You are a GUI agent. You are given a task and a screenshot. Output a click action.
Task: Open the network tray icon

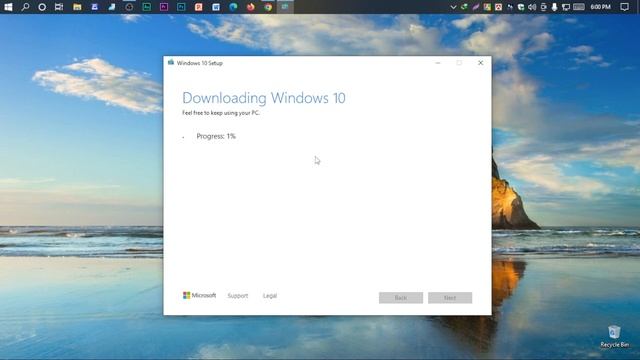tap(566, 7)
